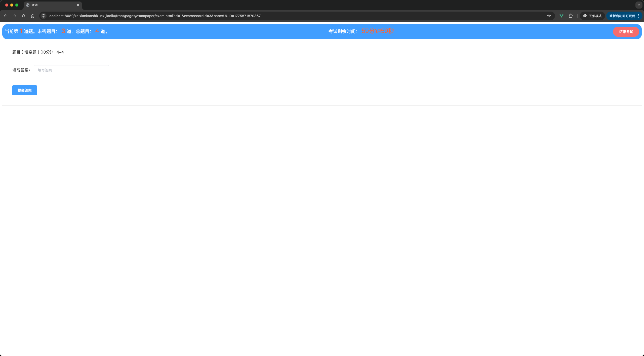Submit answer with 提交答案 button

pos(25,90)
